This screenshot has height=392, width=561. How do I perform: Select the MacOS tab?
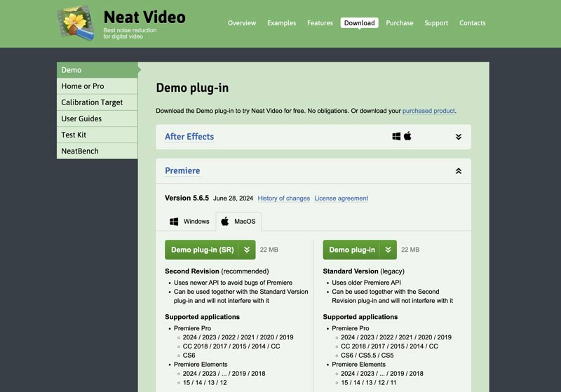(238, 222)
